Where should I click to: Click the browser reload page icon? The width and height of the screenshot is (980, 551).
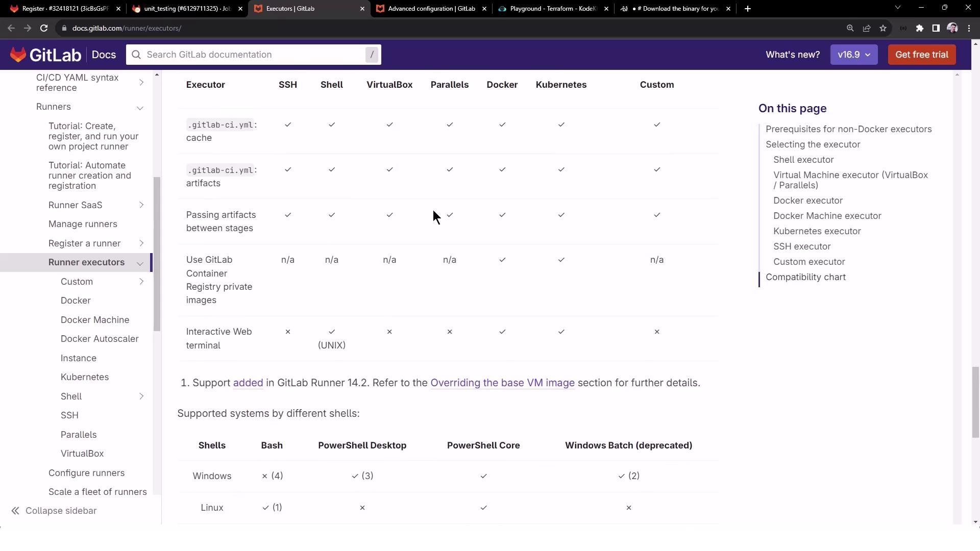coord(44,28)
